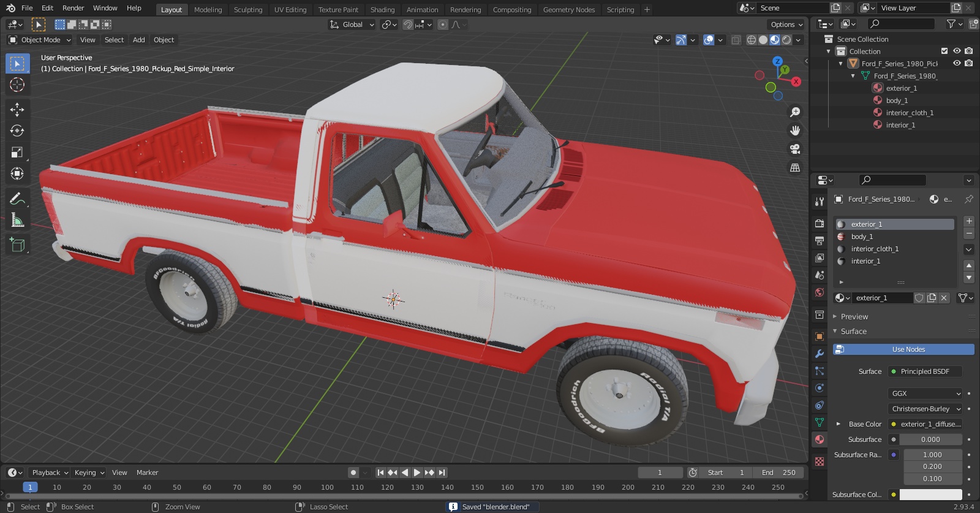Screen dimensions: 980x513
Task: Select the Annotate tool
Action: coord(17,199)
